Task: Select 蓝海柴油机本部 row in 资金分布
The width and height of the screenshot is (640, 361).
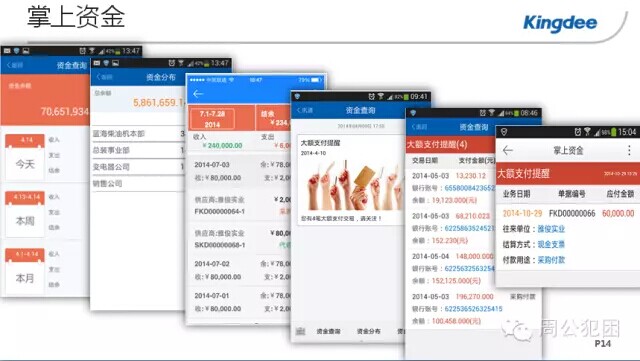Action: (138, 134)
